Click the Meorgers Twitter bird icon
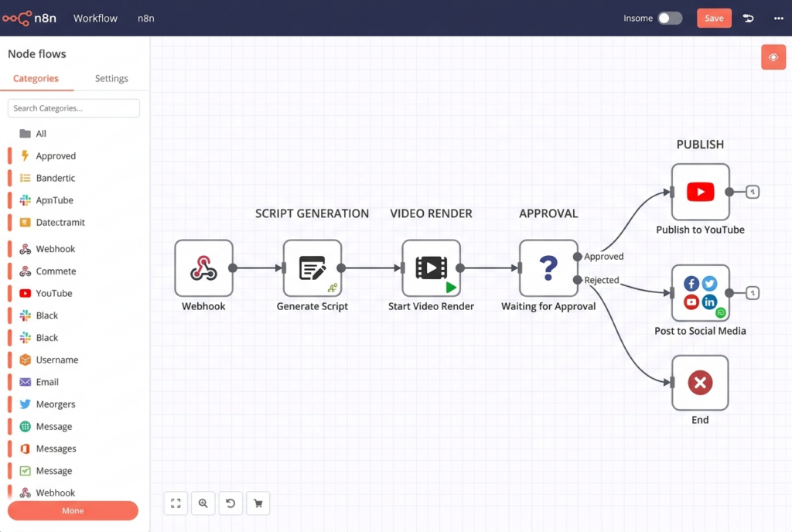 click(25, 404)
